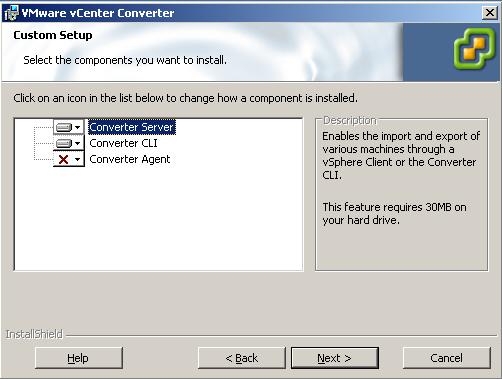Click the red X icon for Converter Agent
The width and height of the screenshot is (502, 379).
point(63,159)
